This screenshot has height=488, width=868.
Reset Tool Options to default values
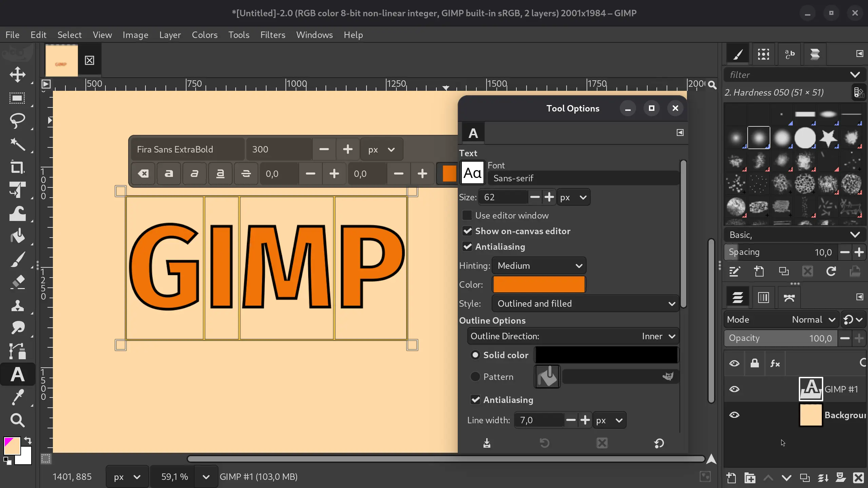[659, 443]
